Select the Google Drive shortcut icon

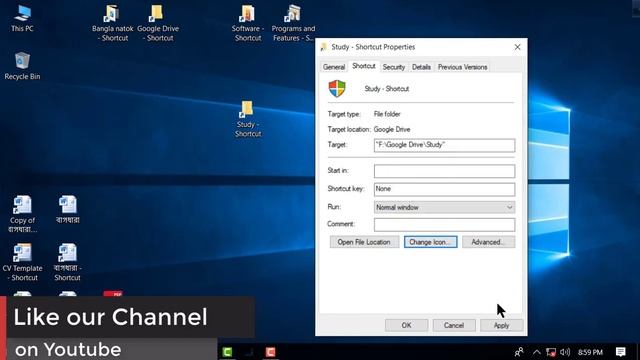158,23
